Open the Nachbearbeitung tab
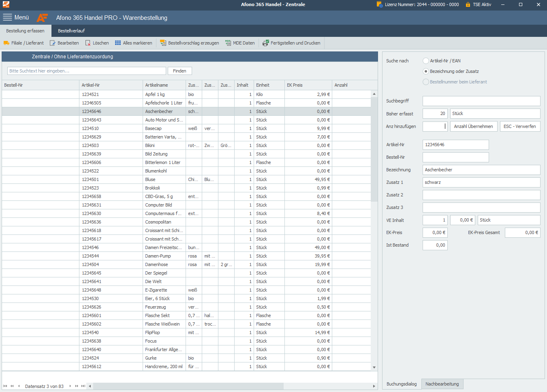547x392 pixels. point(442,384)
